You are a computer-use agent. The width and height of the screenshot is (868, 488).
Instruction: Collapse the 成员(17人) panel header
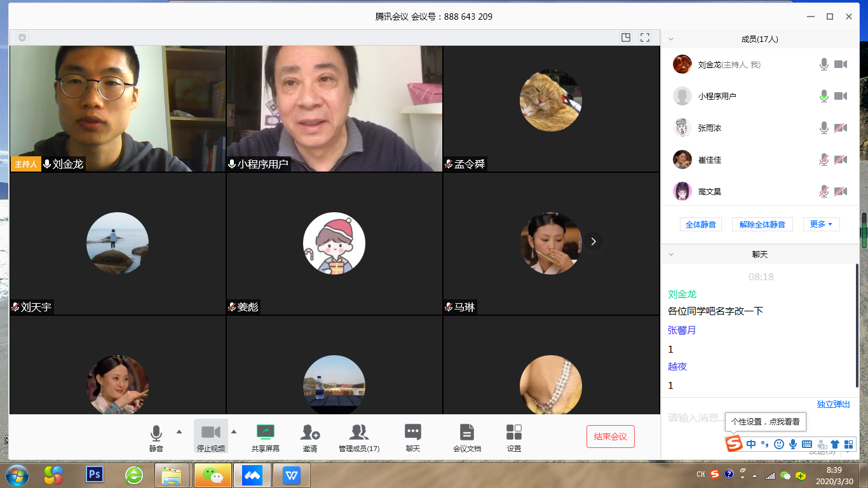click(x=671, y=39)
